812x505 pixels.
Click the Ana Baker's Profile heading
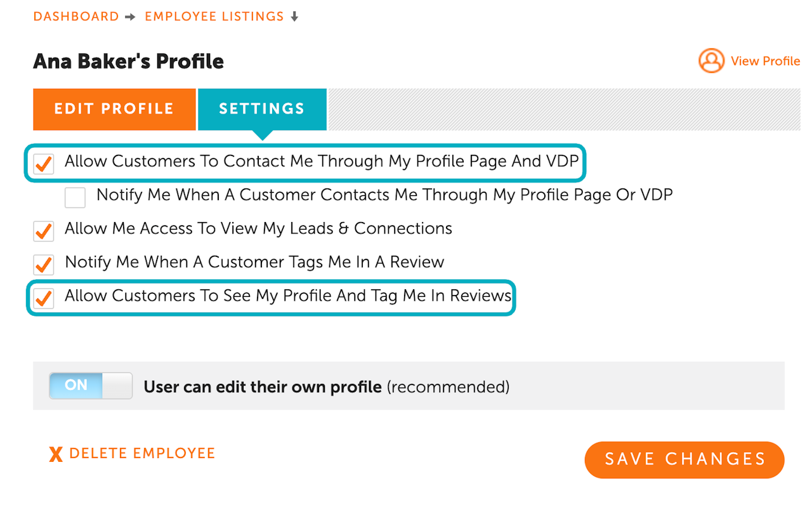pos(129,62)
